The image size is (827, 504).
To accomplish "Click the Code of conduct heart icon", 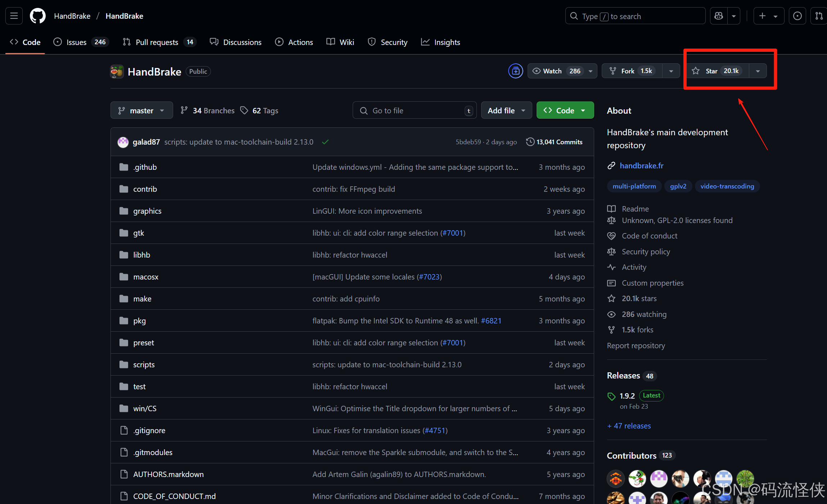I will [611, 236].
